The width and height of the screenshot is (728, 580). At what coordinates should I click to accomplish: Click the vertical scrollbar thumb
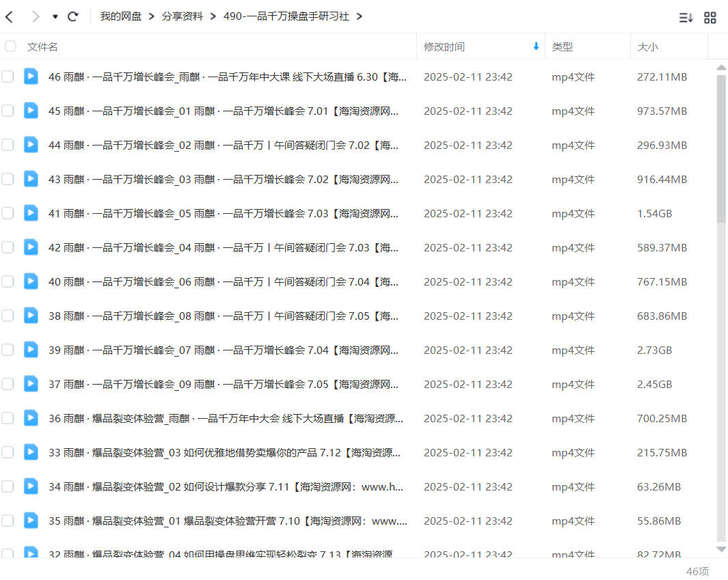[721, 148]
